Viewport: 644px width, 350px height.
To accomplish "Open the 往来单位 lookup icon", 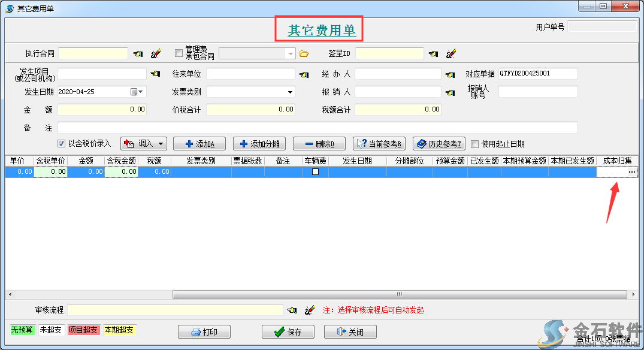I will (x=303, y=74).
